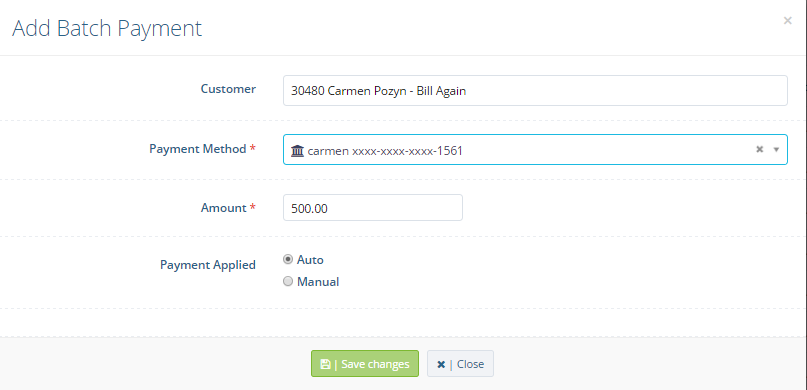Clear the selected carmen payment method
This screenshot has width=807, height=390.
point(759,149)
